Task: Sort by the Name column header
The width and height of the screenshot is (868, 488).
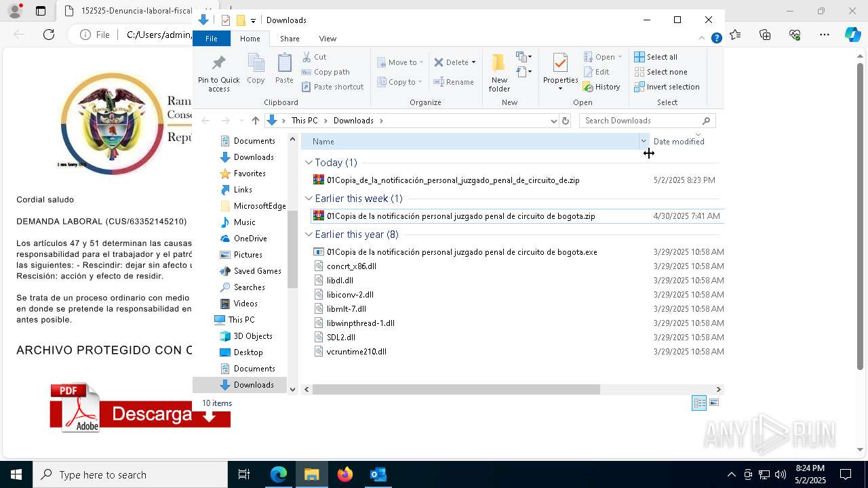Action: (x=469, y=142)
